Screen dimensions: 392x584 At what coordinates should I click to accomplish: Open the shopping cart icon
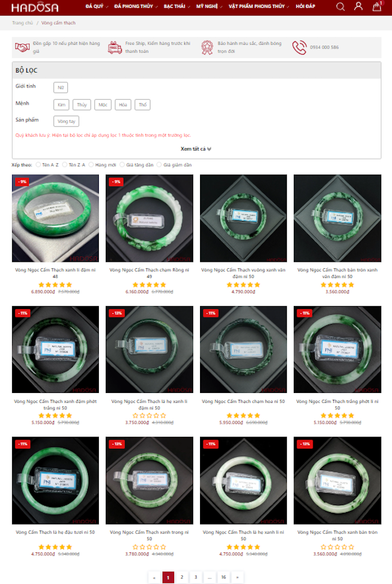[376, 6]
